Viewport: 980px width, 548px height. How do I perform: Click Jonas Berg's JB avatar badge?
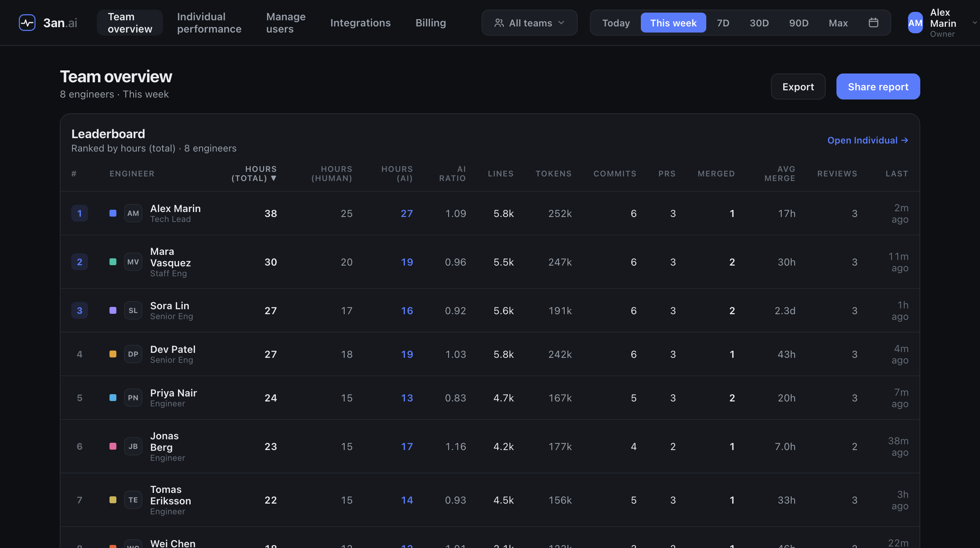tap(133, 446)
